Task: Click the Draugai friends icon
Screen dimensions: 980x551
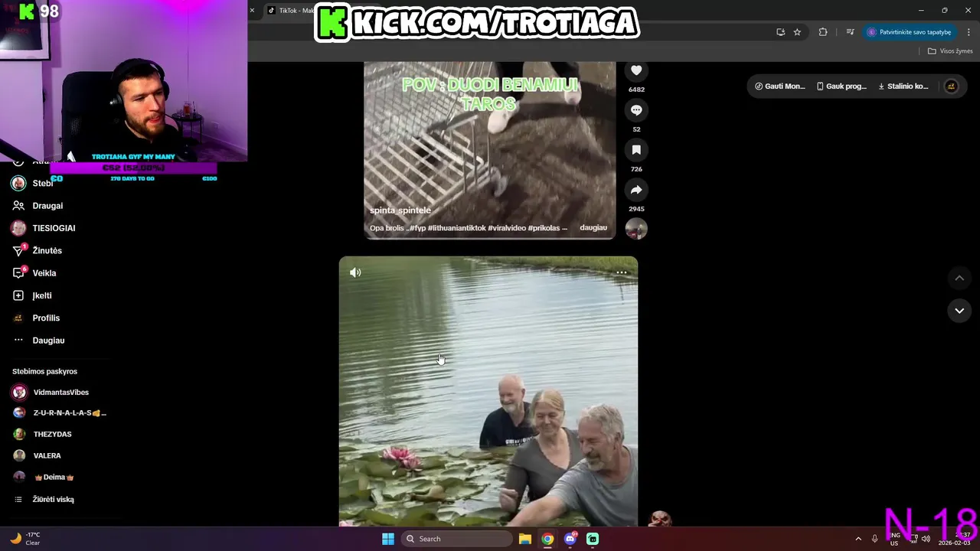Action: [x=18, y=206]
